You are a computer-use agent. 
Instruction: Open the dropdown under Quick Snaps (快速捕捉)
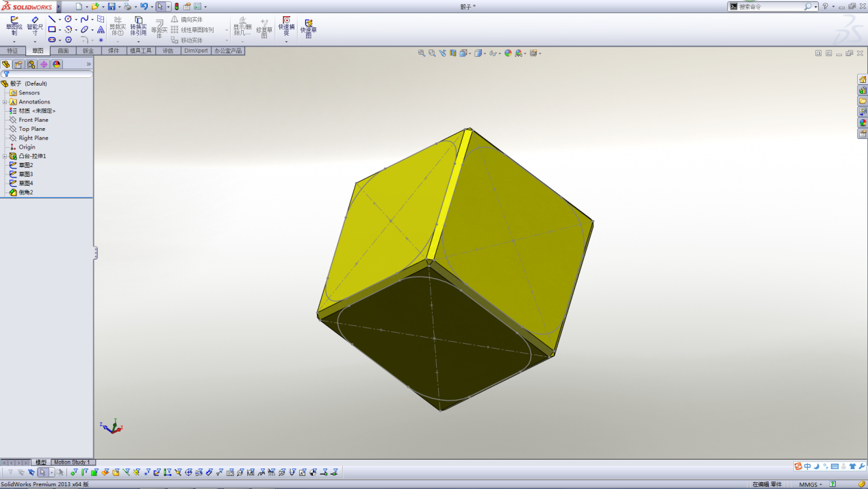pos(286,41)
